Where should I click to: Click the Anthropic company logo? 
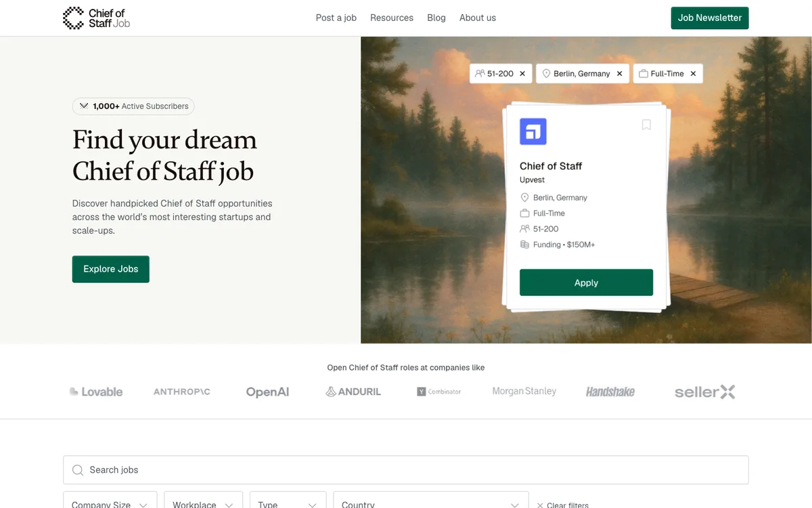[x=182, y=391]
